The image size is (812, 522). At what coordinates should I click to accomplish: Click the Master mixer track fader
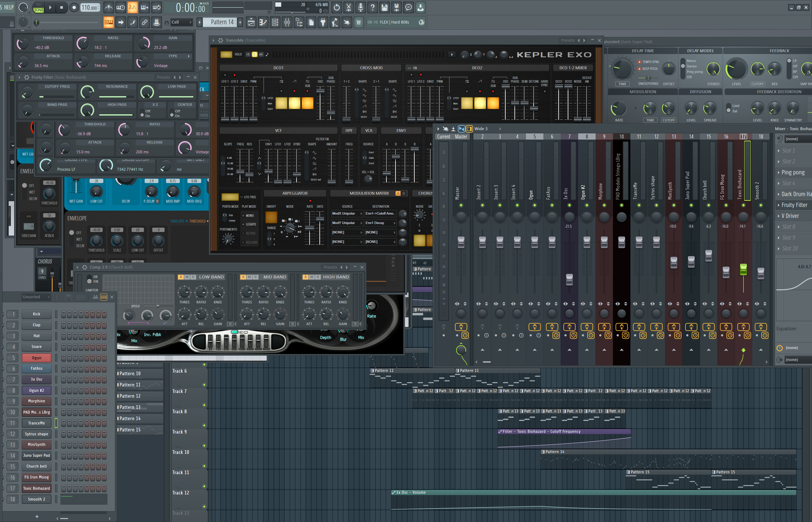(x=461, y=242)
